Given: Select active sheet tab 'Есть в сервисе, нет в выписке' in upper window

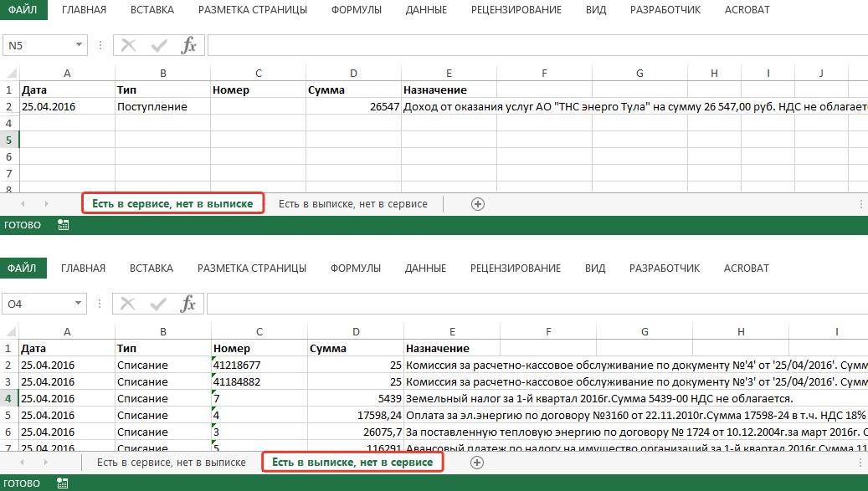Looking at the screenshot, I should 172,203.
